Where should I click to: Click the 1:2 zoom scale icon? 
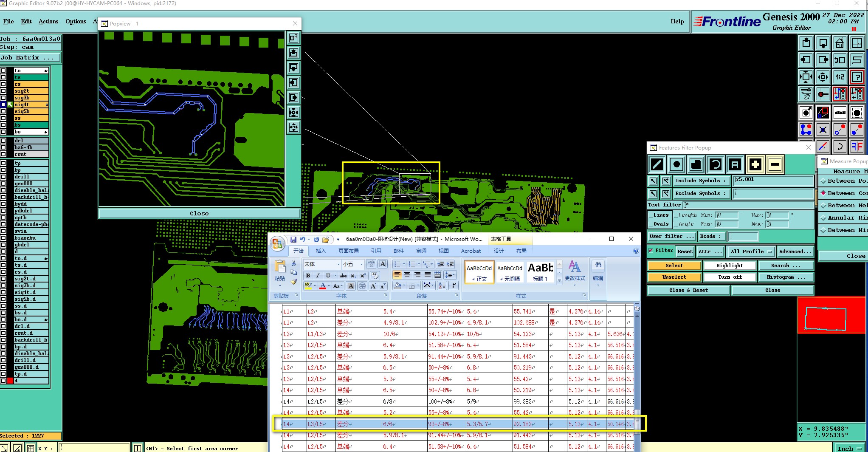tap(840, 77)
